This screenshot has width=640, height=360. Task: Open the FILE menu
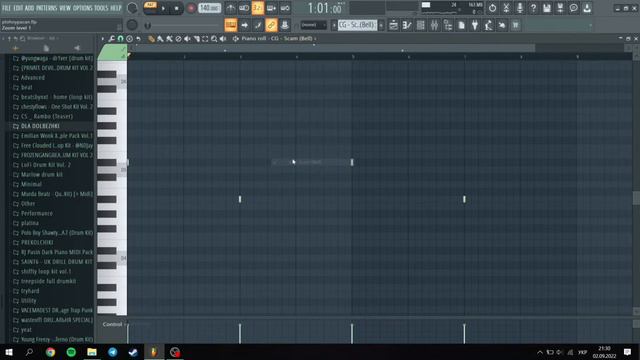7,8
